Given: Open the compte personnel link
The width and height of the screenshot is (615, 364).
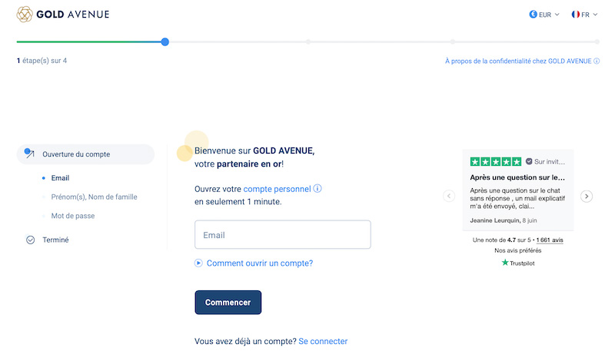Looking at the screenshot, I should (x=277, y=189).
